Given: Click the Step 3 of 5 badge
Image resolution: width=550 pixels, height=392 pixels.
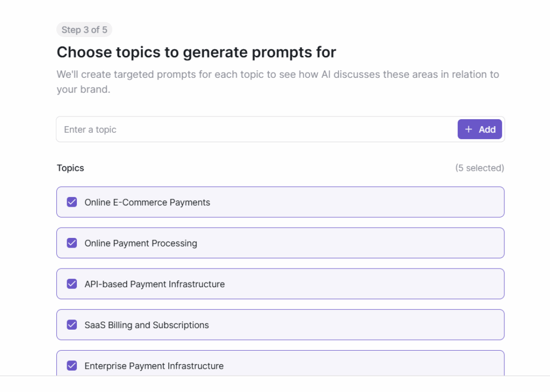Looking at the screenshot, I should [84, 30].
